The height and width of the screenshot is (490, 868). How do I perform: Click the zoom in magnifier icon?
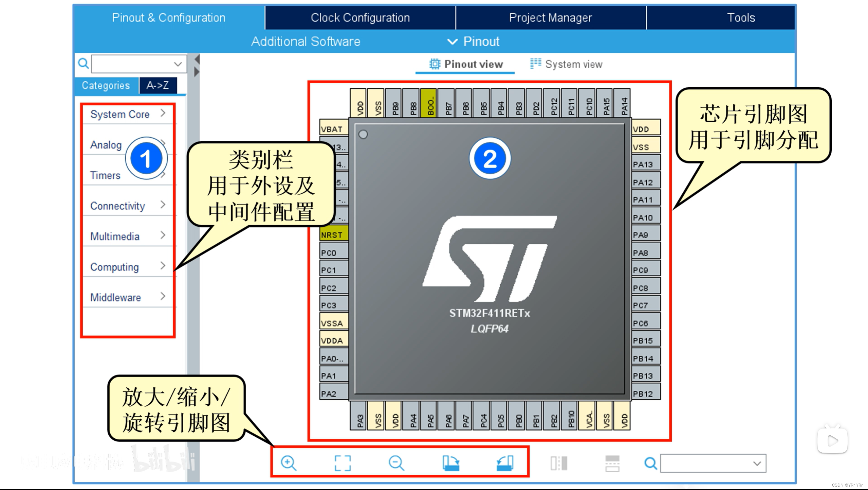click(x=289, y=463)
